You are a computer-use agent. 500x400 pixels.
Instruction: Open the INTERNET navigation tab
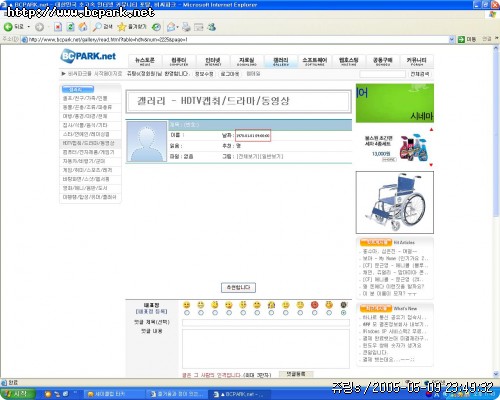213,61
